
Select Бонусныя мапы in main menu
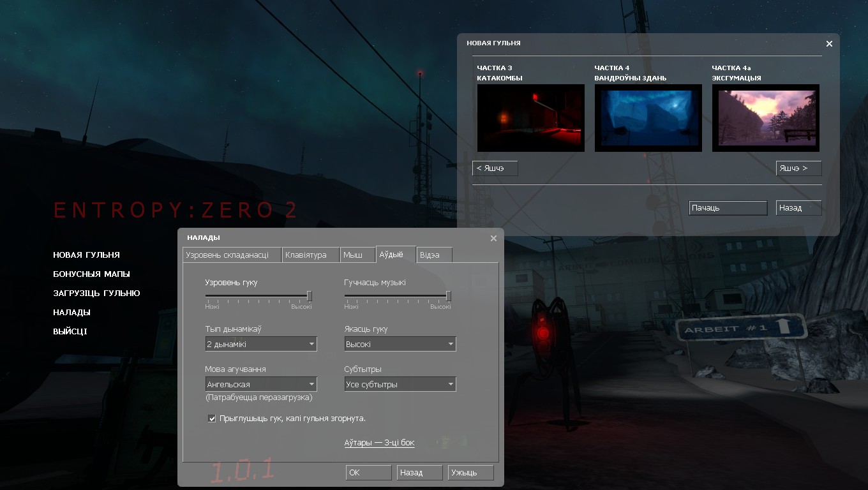91,274
